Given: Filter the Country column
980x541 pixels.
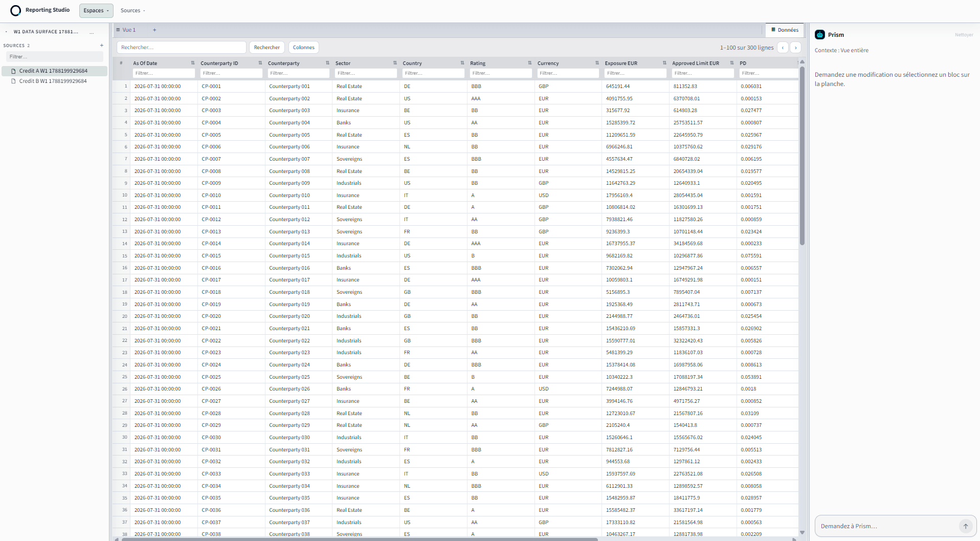Looking at the screenshot, I should [433, 73].
